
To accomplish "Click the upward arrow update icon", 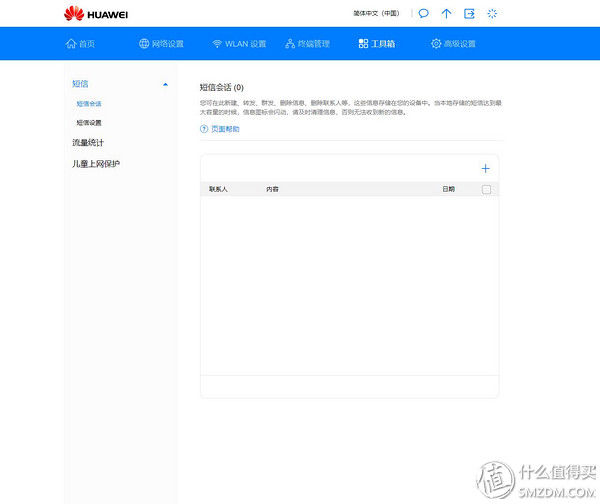I will pos(446,14).
